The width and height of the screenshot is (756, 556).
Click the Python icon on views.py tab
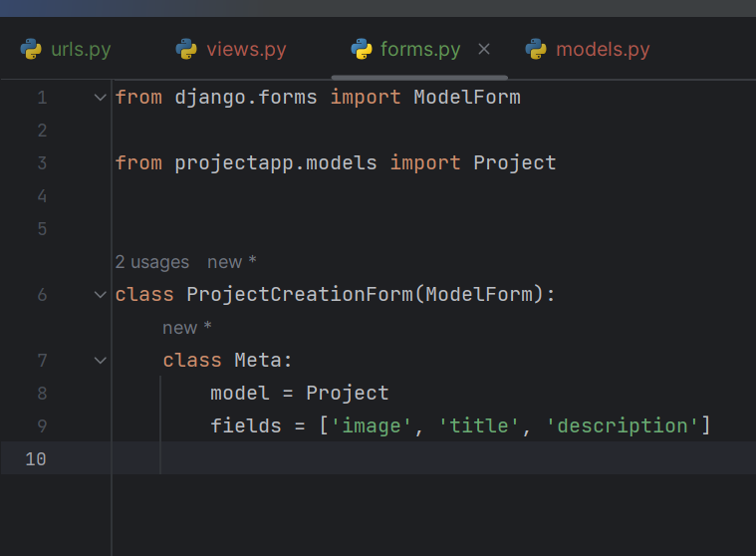click(186, 49)
